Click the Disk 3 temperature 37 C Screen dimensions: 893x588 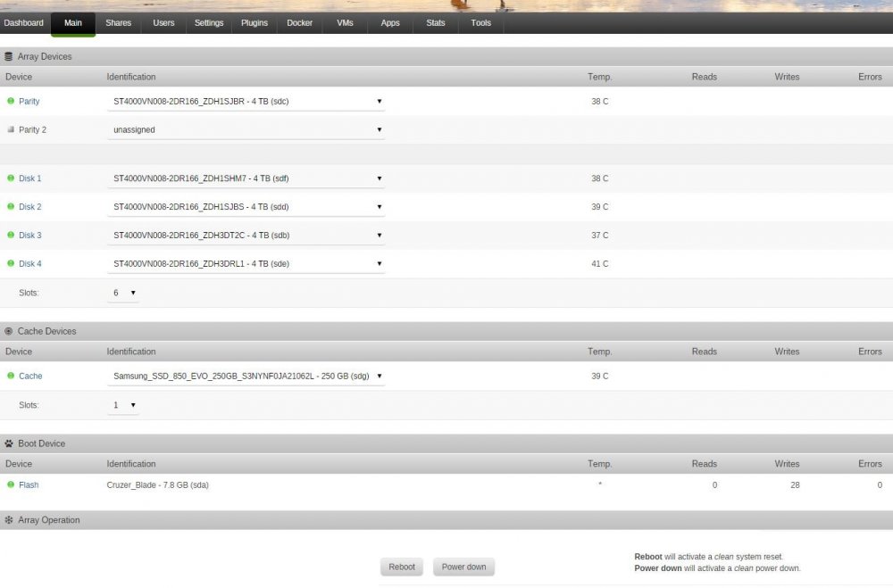600,235
